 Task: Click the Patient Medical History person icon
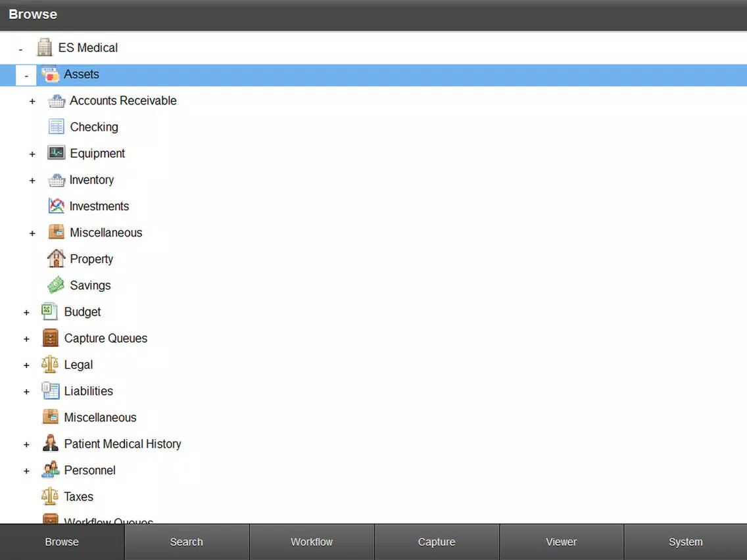[50, 443]
